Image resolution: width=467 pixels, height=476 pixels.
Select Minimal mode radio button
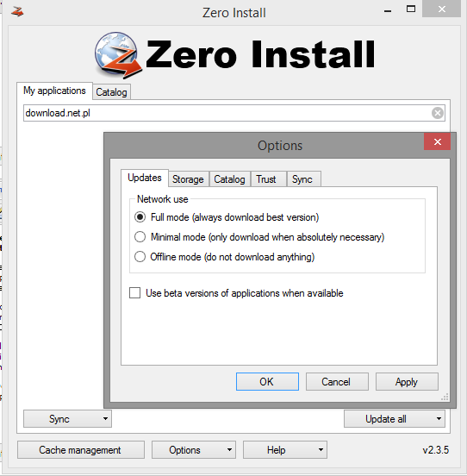tap(140, 237)
